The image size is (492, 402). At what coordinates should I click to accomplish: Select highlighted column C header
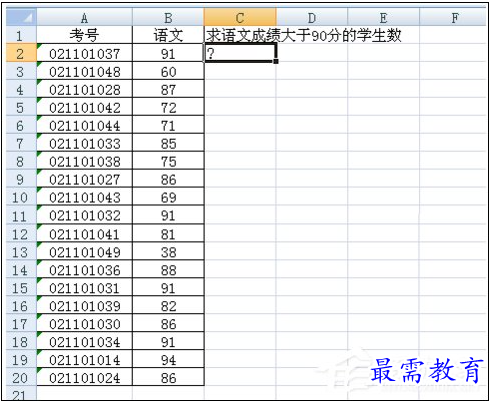coord(240,17)
